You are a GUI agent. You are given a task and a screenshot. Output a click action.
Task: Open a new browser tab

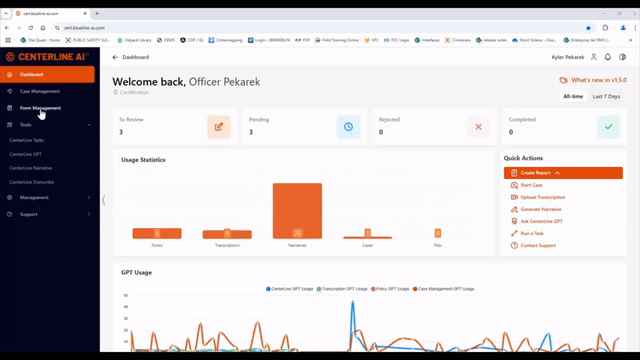[x=97, y=13]
